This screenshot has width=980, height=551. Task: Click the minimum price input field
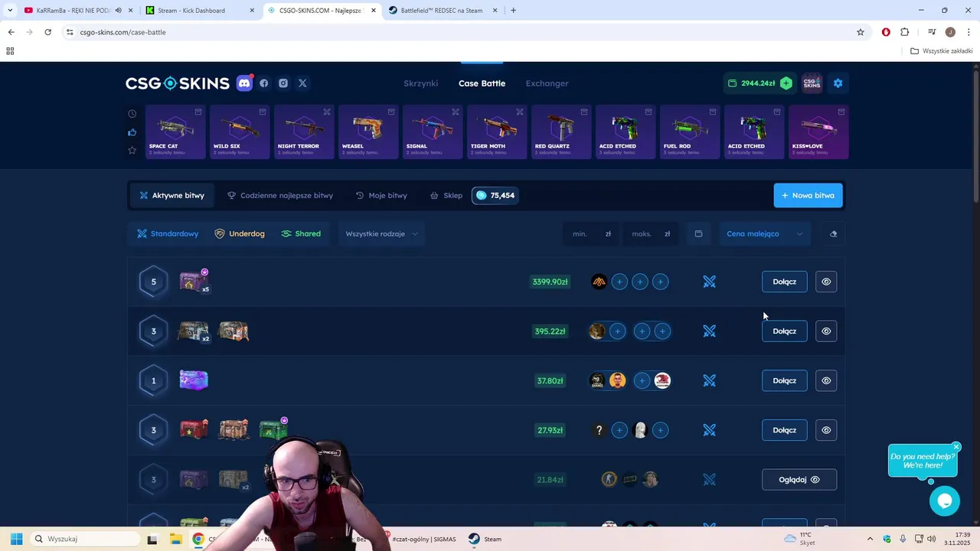tap(593, 234)
